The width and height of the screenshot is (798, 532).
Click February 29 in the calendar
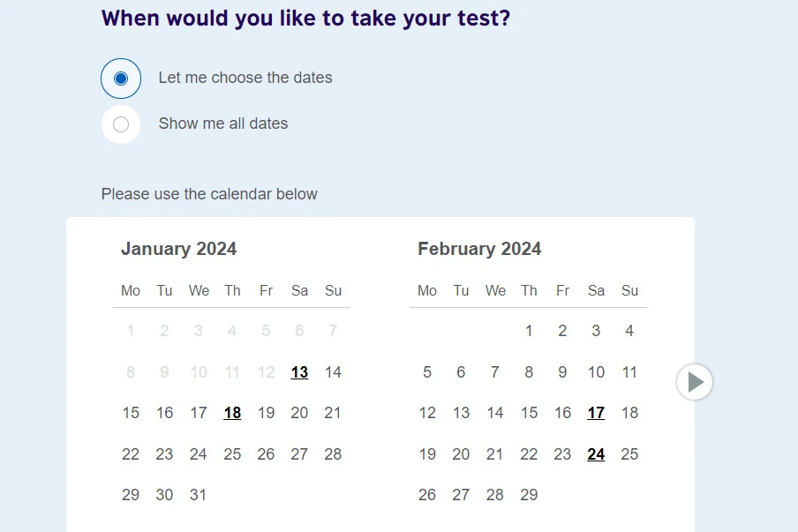(x=529, y=495)
